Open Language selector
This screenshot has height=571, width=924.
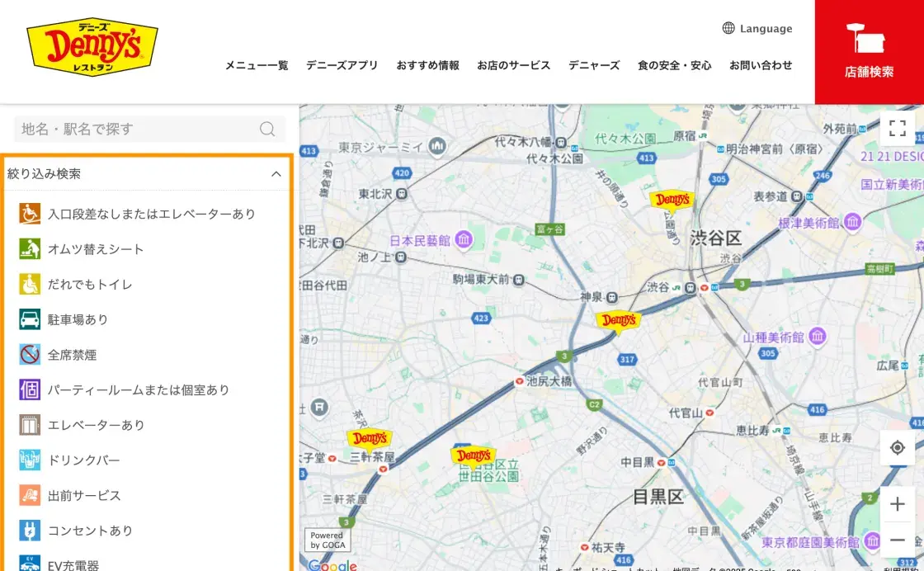[x=757, y=28]
